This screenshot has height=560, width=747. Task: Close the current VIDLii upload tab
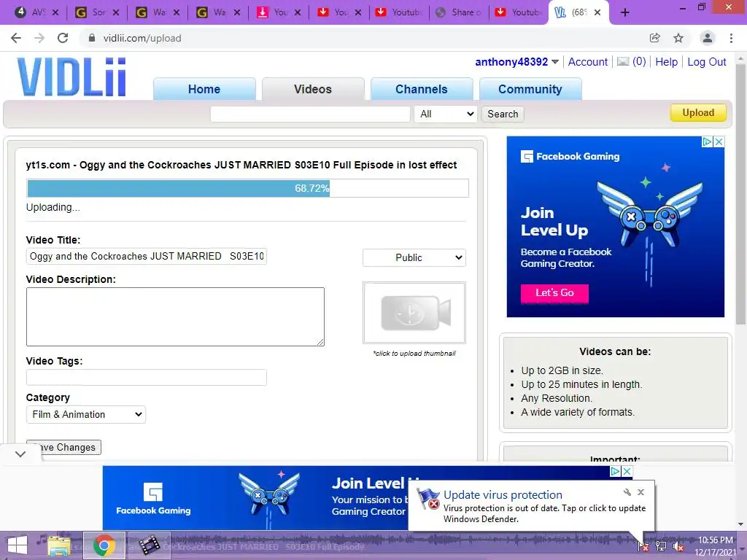coord(597,12)
